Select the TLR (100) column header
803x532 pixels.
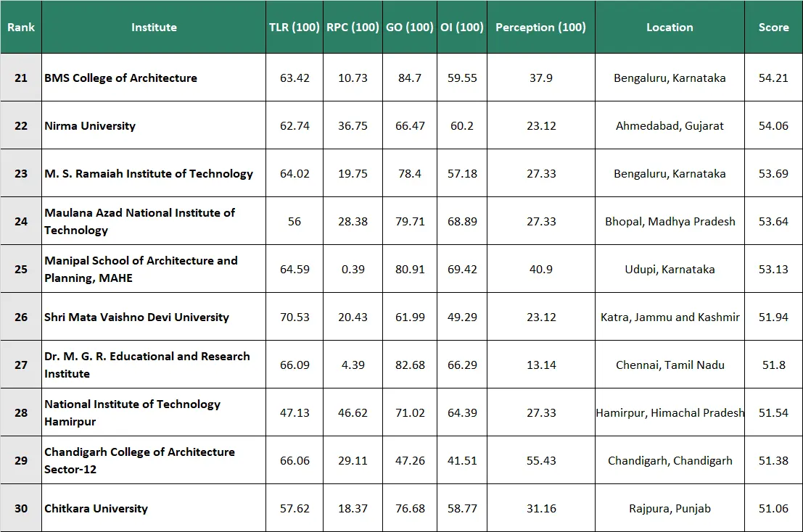(294, 28)
